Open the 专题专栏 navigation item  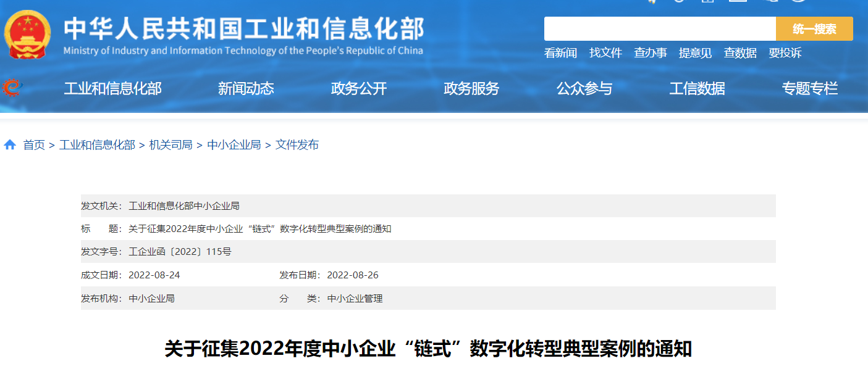[x=810, y=89]
